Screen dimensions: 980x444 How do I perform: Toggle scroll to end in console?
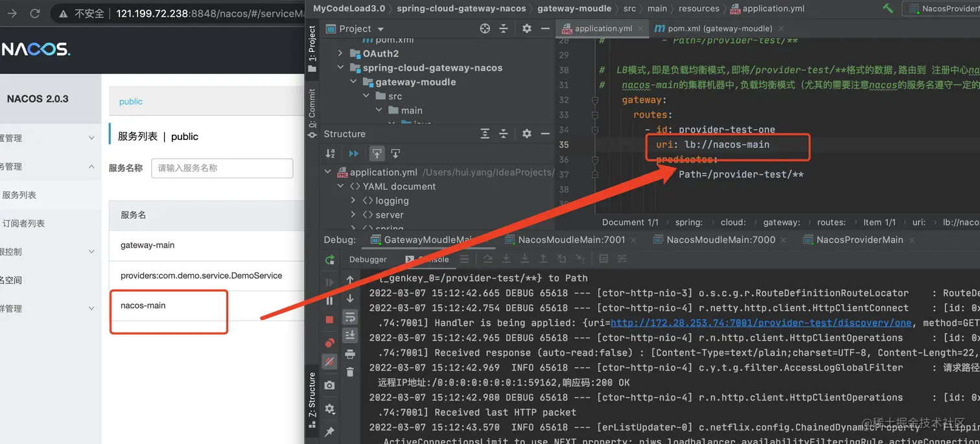point(350,335)
